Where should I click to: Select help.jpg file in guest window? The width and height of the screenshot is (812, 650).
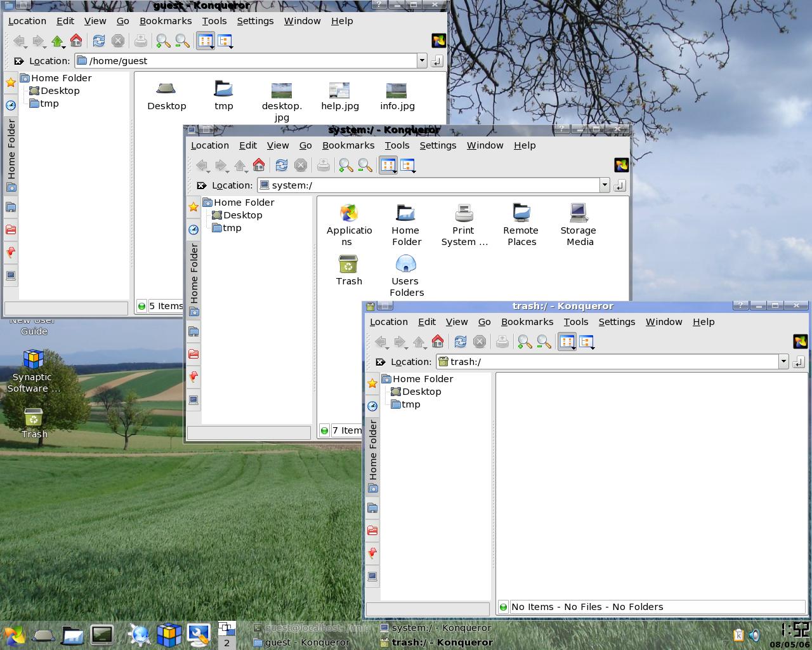340,96
